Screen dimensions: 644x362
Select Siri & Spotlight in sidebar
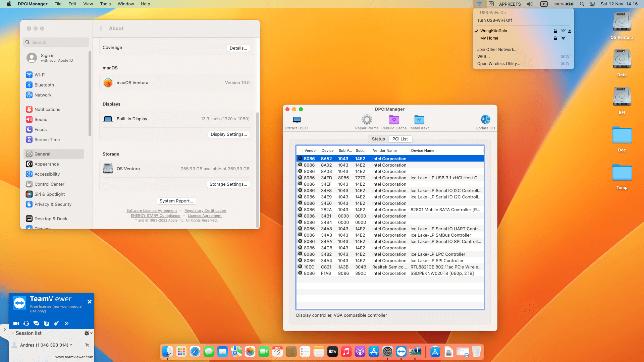pos(54,194)
